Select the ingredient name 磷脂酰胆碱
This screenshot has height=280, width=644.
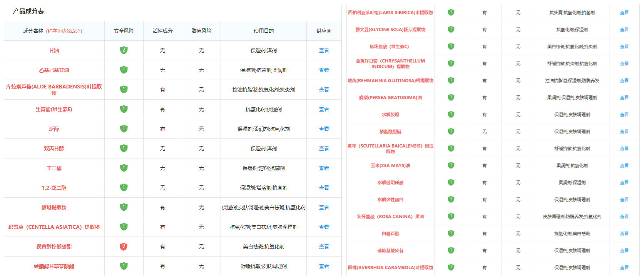click(390, 132)
